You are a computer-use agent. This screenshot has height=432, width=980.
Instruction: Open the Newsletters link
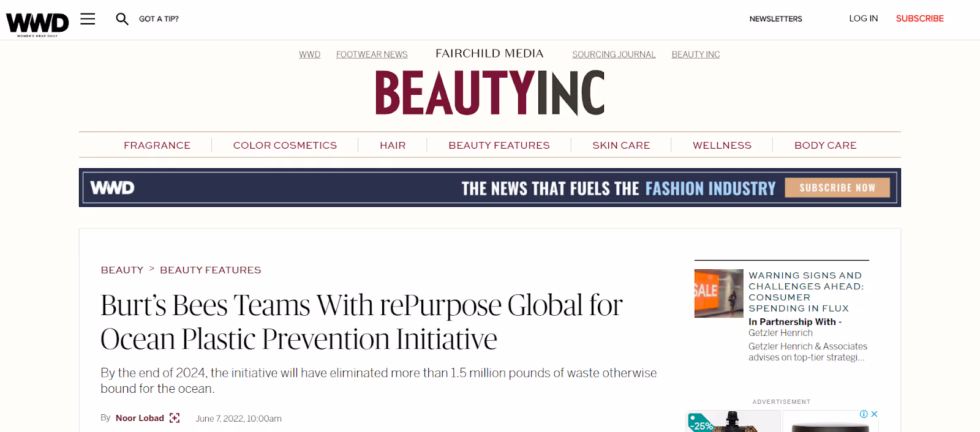775,19
